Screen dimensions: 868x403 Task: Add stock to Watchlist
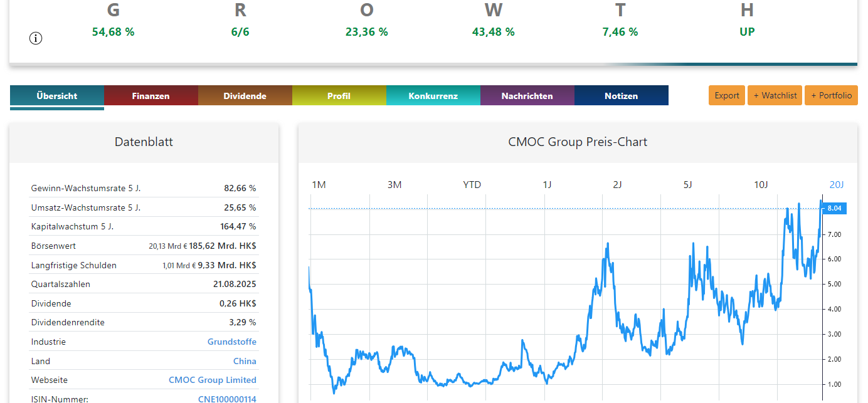[775, 95]
